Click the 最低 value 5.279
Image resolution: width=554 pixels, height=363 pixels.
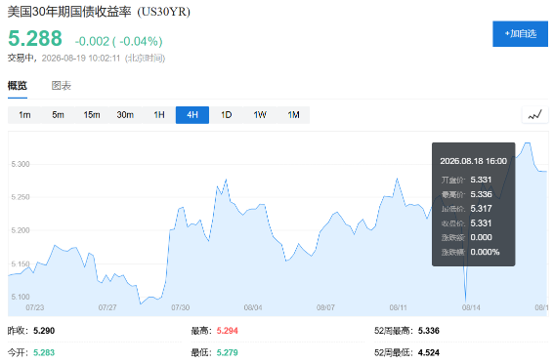click(227, 352)
